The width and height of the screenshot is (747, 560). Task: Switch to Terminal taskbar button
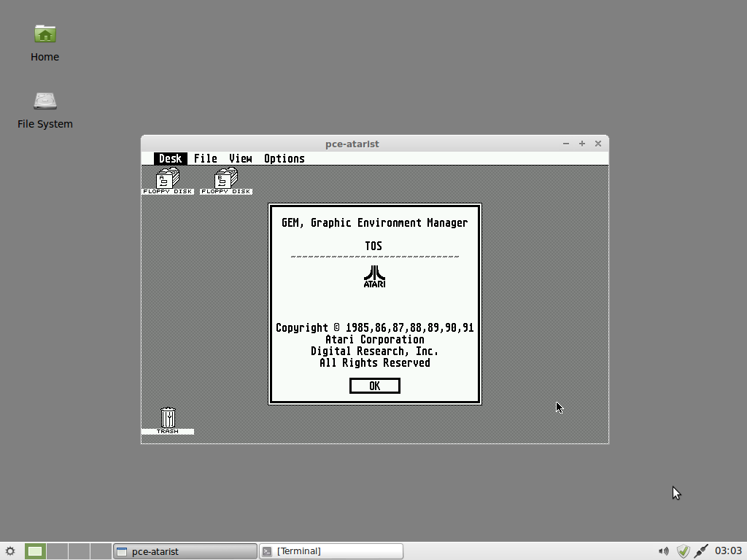331,551
